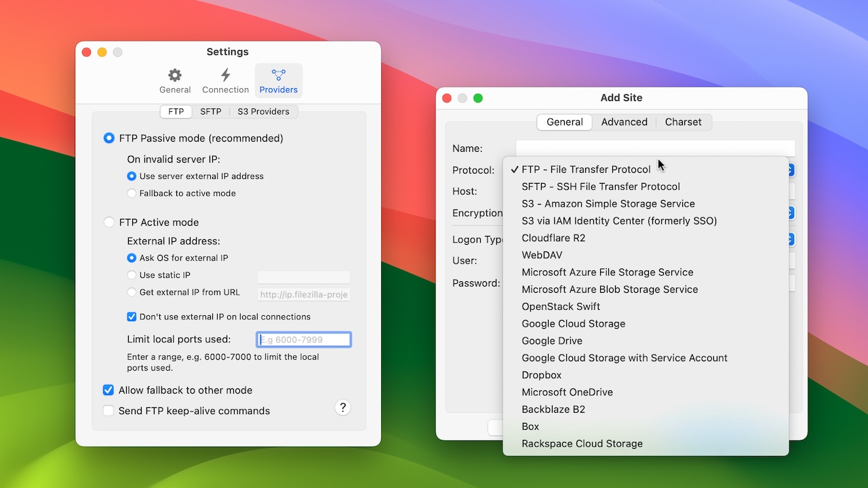Click the static IP address field
Image resolution: width=868 pixels, height=488 pixels.
(x=304, y=277)
